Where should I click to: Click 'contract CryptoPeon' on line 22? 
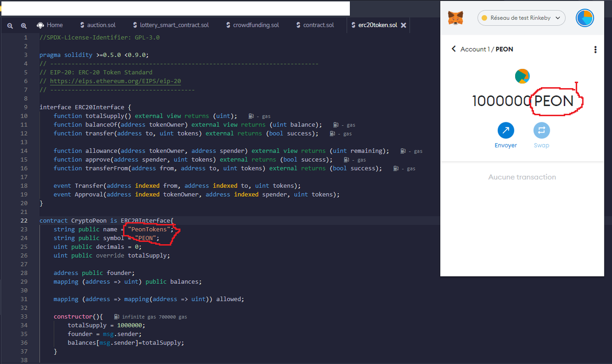[x=73, y=221]
